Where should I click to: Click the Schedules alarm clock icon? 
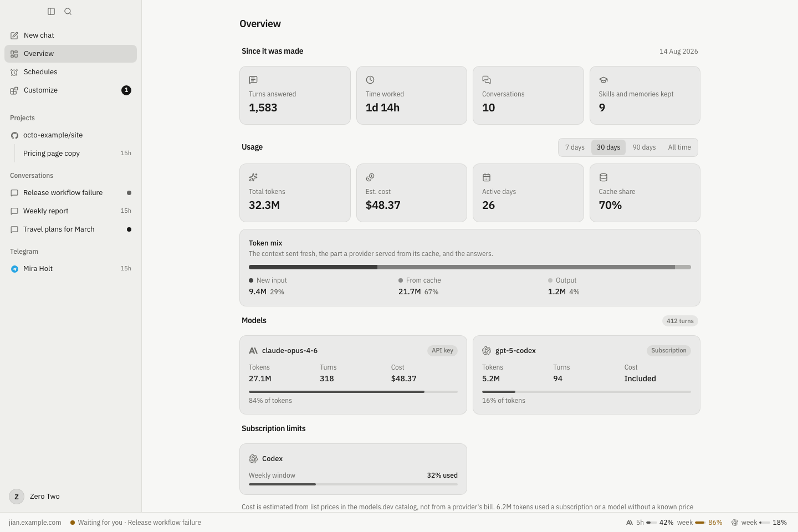pyautogui.click(x=14, y=72)
